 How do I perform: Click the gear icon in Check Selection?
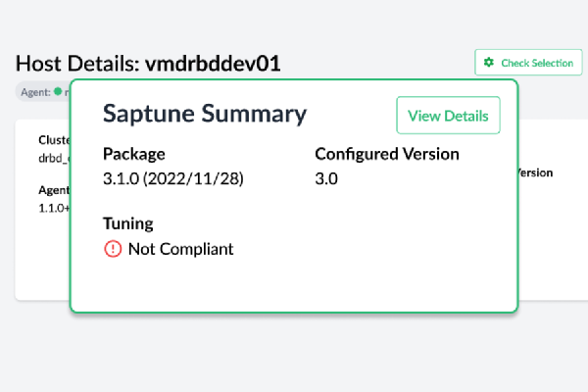click(x=489, y=63)
